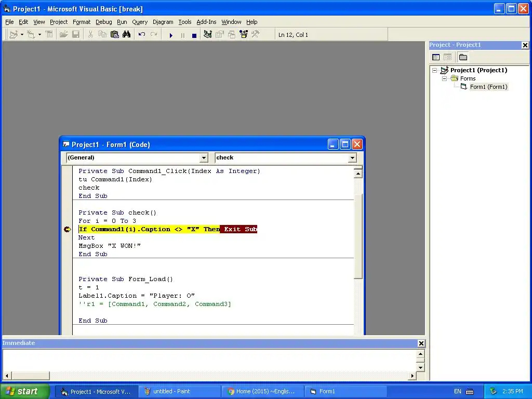Open the Windows Start button
This screenshot has width=532, height=399.
[x=25, y=391]
